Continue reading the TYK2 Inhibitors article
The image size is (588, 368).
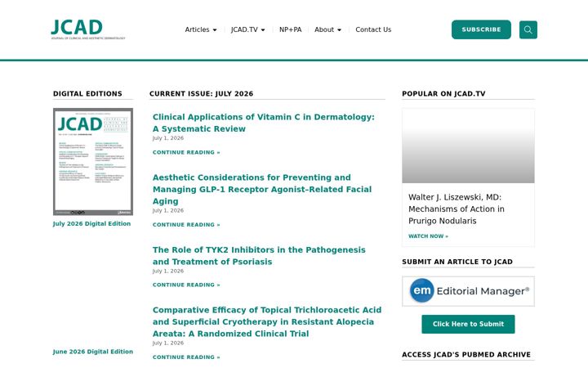click(186, 285)
